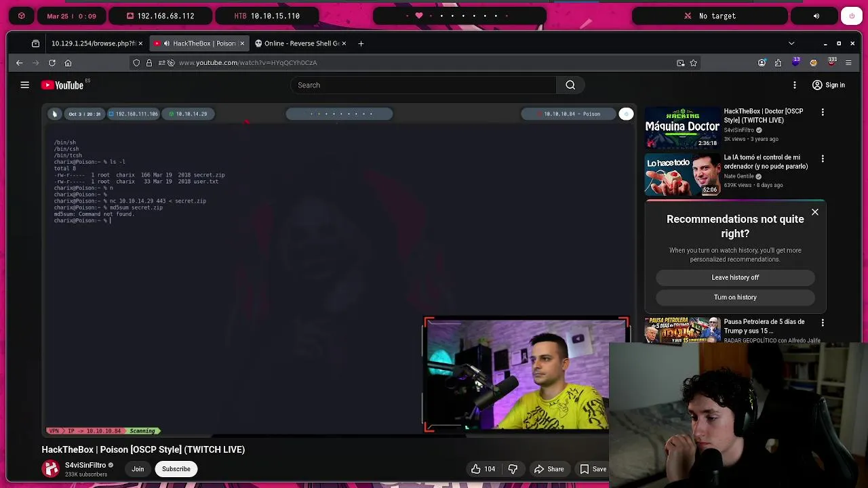Click the padlock site info icon
Screen dimensions: 868x488
coord(149,62)
